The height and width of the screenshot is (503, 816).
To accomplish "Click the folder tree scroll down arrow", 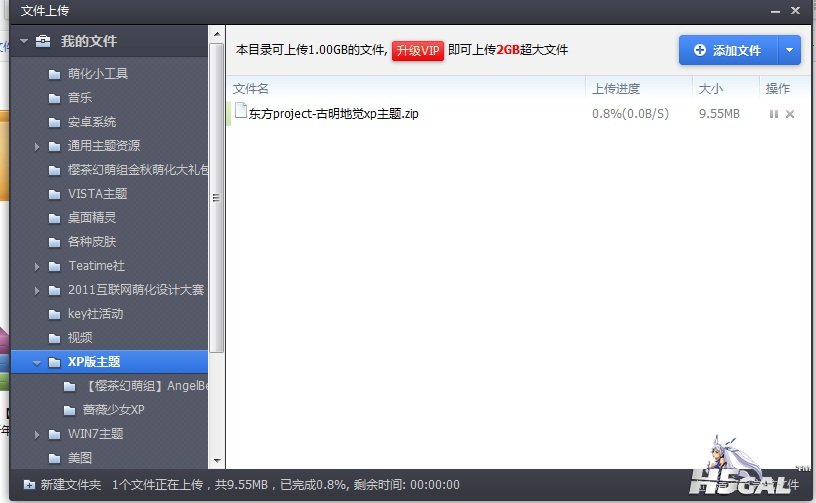I will (x=217, y=460).
